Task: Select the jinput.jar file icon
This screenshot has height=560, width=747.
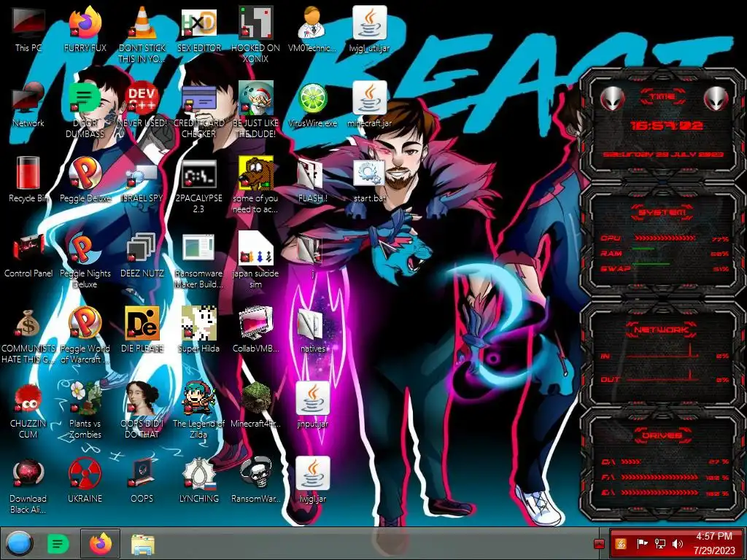Action: tap(312, 405)
